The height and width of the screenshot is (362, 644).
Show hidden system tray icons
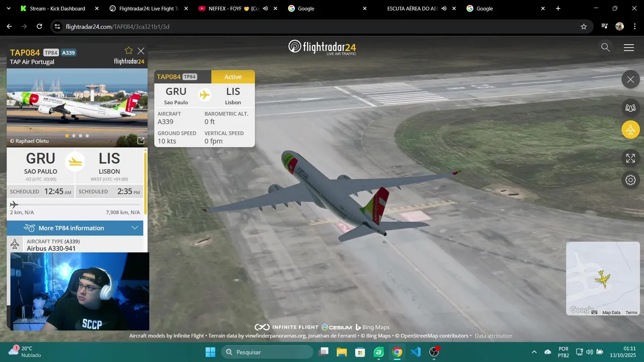click(534, 352)
